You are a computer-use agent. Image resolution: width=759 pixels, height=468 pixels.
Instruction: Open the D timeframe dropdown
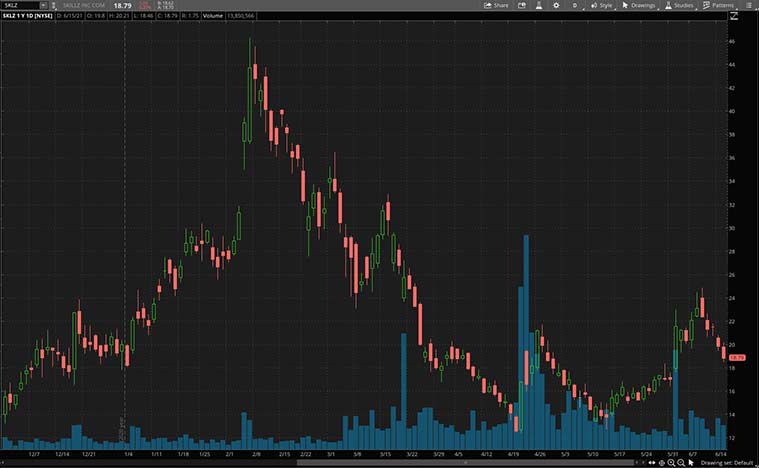(x=575, y=5)
